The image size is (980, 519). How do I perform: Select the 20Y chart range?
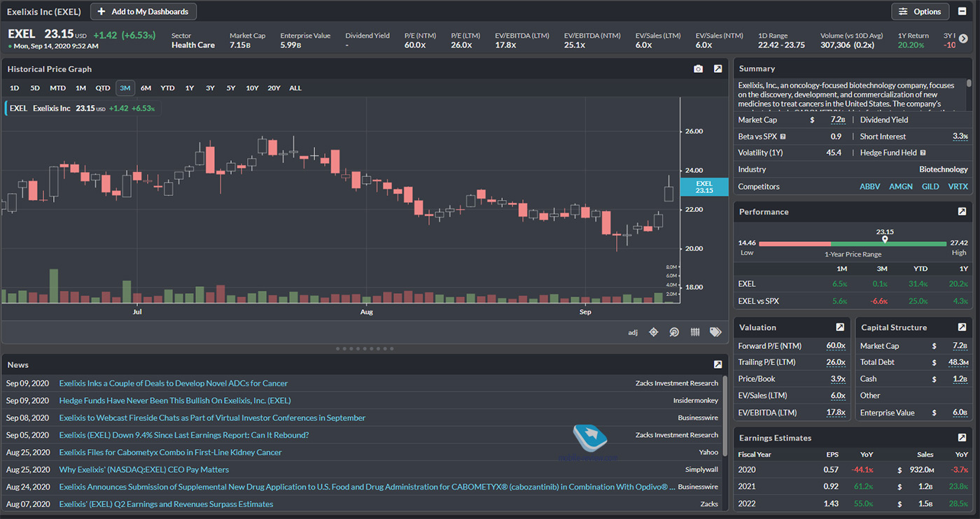[x=274, y=88]
